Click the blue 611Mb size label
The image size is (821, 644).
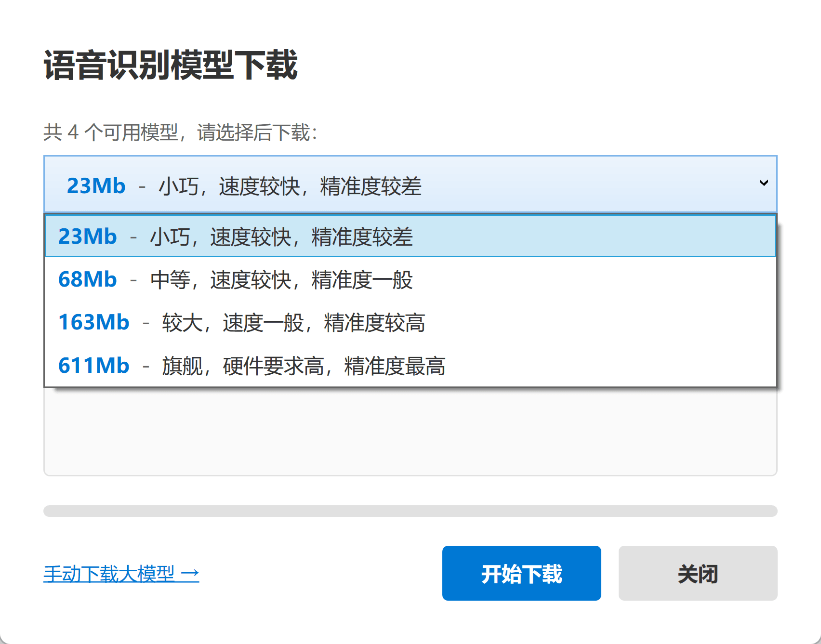93,366
